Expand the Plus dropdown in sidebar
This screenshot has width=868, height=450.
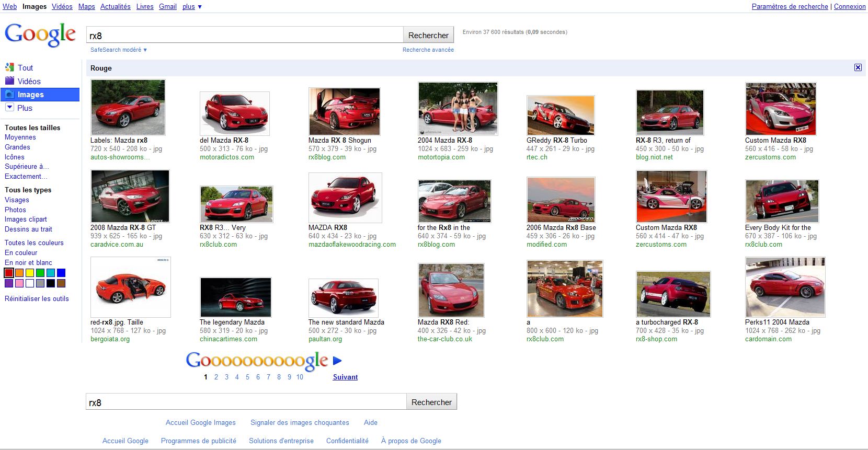pos(9,108)
